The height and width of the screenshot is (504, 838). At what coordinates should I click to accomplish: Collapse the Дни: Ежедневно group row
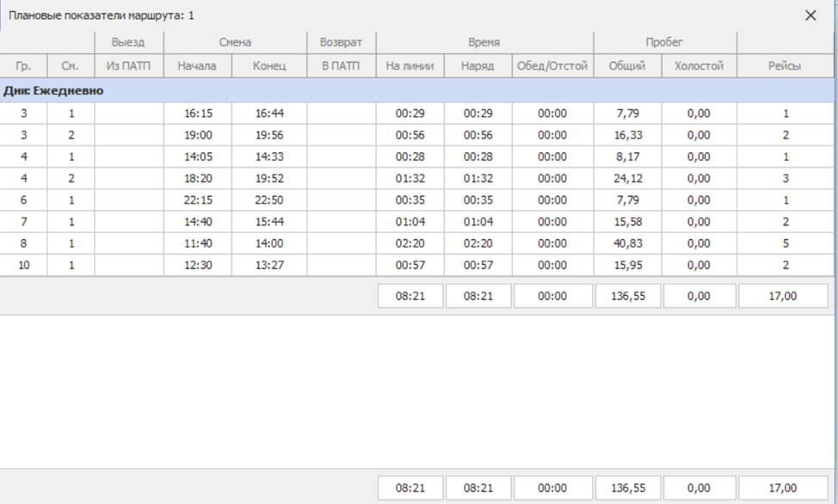click(x=53, y=90)
